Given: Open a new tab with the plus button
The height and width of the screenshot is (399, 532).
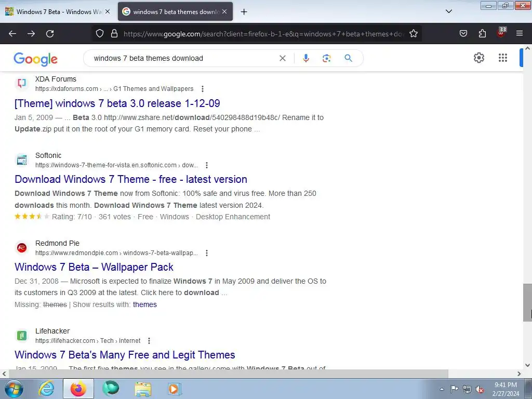Looking at the screenshot, I should pyautogui.click(x=244, y=12).
